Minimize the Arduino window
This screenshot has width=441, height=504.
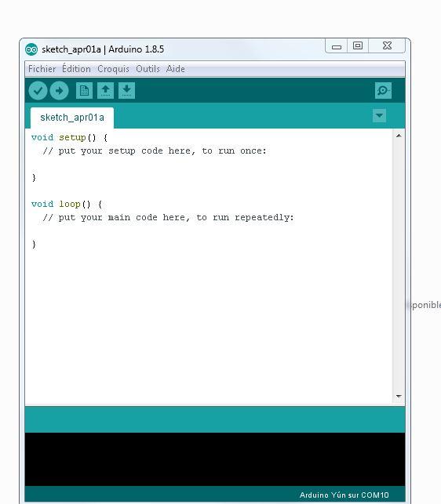pyautogui.click(x=337, y=46)
